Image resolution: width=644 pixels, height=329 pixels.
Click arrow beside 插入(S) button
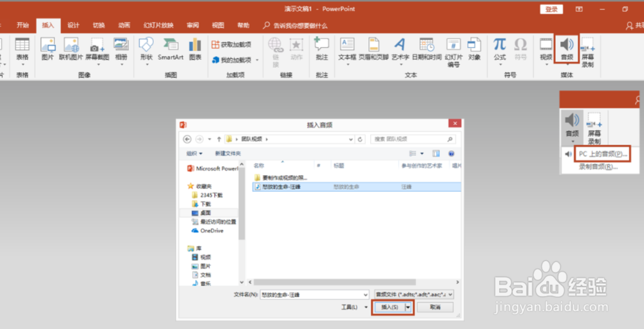point(408,307)
